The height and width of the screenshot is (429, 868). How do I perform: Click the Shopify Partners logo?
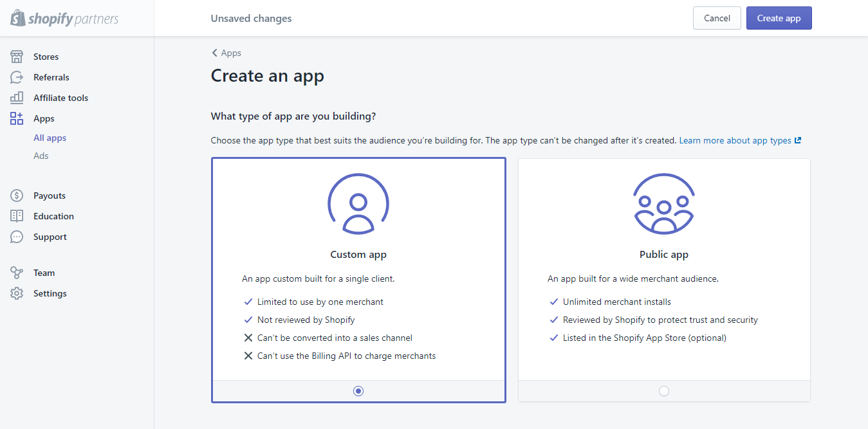pos(64,18)
